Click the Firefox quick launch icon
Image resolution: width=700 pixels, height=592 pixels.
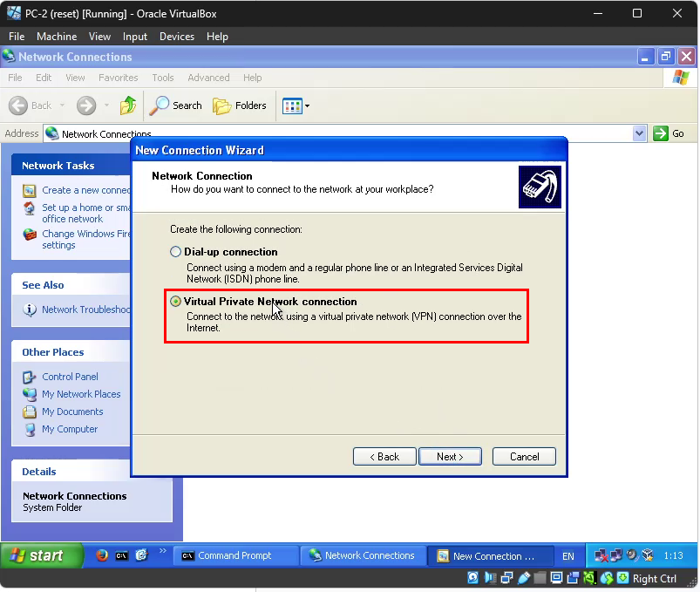pos(102,555)
